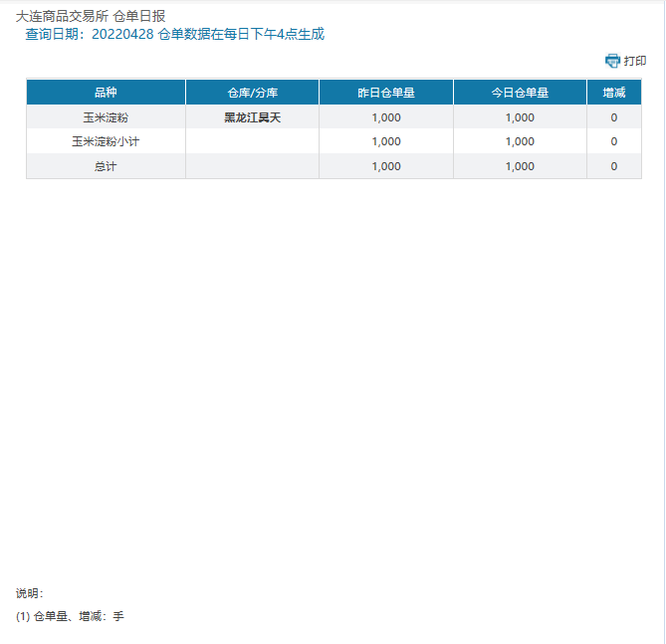666x644 pixels.
Task: Select 昨日仓单量 value in 总计 row
Action: pos(385,166)
